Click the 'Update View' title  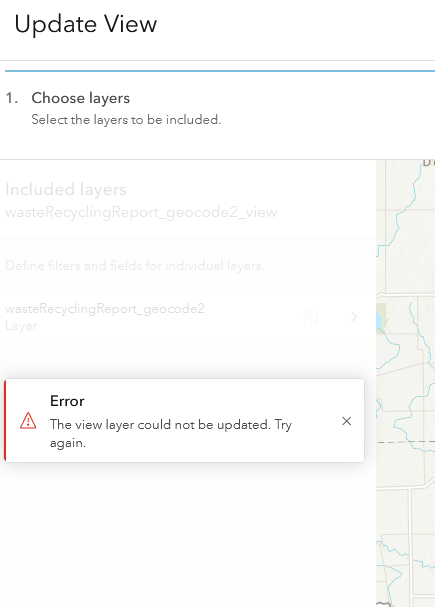(86, 24)
